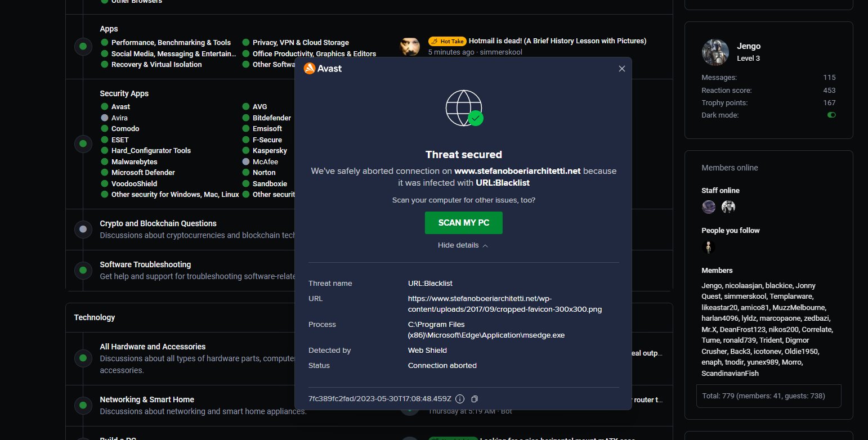This screenshot has height=440, width=868.
Task: Open the Norton sub-forum
Action: coord(264,173)
